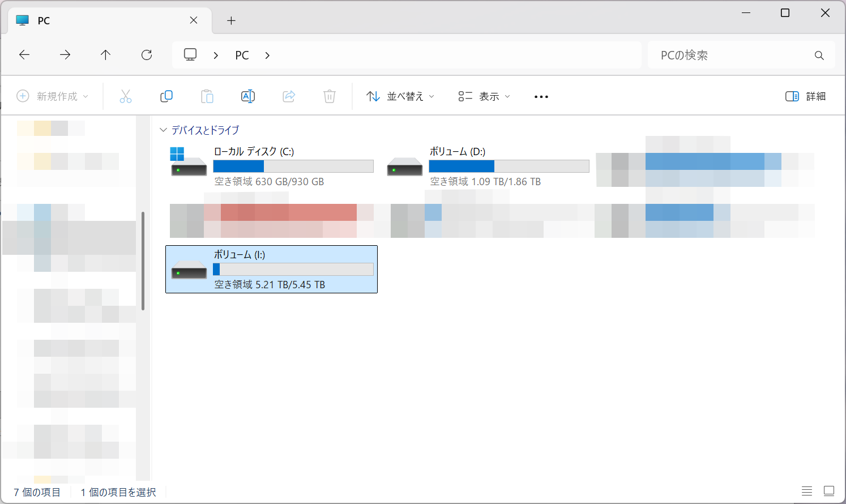Collapse the デバイスとドライブ group

point(164,130)
